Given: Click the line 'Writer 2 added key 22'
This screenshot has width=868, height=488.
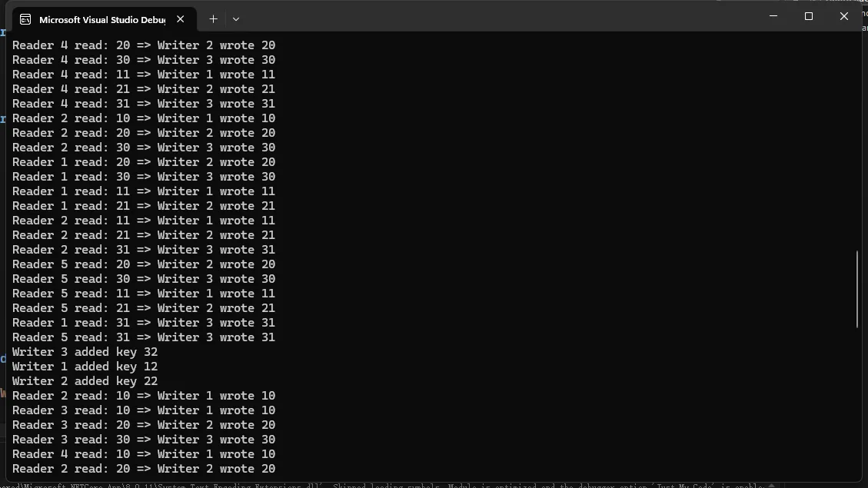Looking at the screenshot, I should (85, 381).
